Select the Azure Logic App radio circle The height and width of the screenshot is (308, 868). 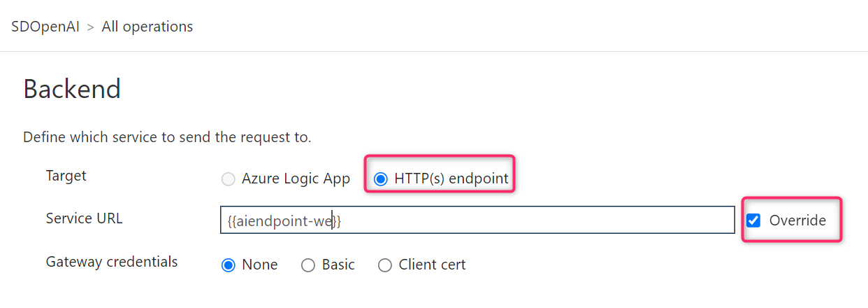228,179
